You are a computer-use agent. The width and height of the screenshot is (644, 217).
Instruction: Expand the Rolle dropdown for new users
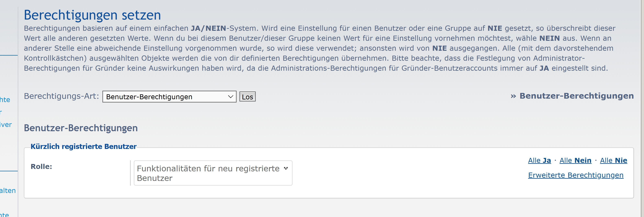click(x=213, y=173)
